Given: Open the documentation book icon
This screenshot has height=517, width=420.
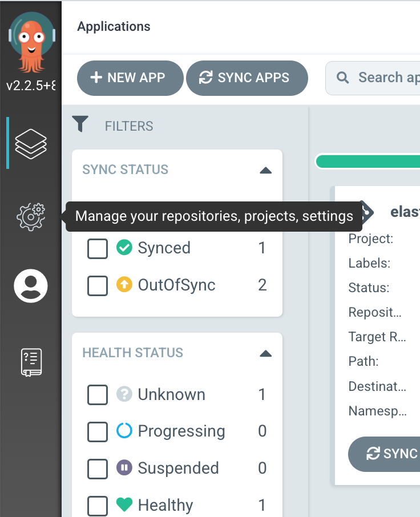Looking at the screenshot, I should click(31, 362).
